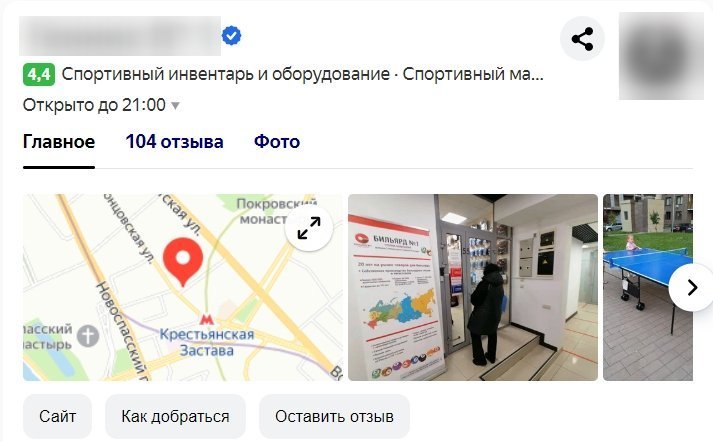Open the store entrance photo
This screenshot has height=442, width=713.
473,287
